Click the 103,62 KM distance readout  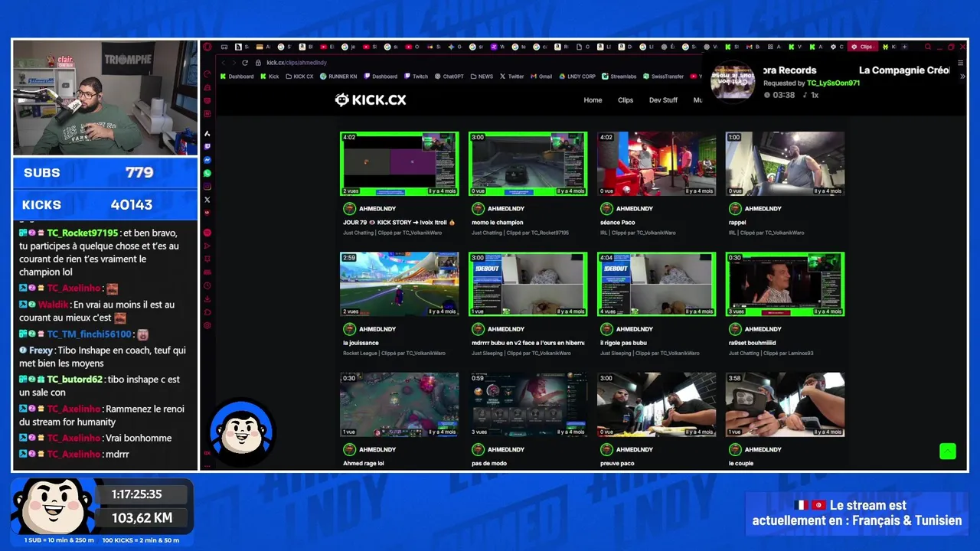click(x=142, y=518)
